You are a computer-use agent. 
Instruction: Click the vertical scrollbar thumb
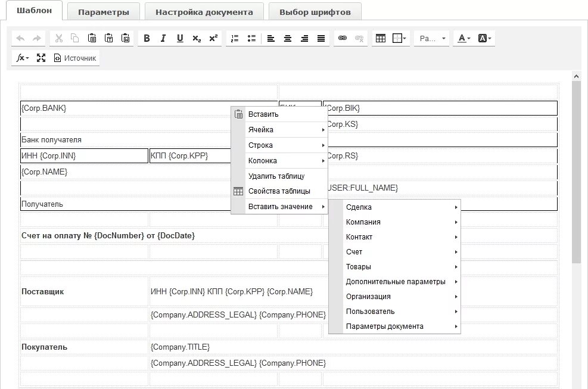click(x=576, y=172)
